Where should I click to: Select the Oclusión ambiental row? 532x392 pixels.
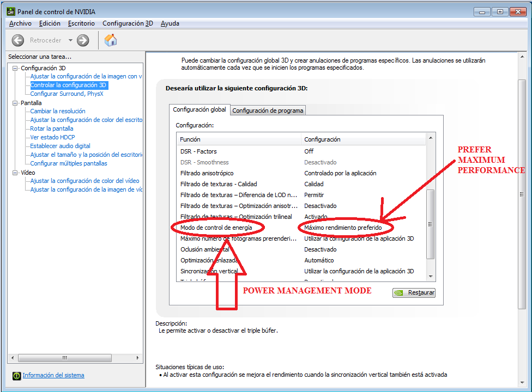pos(301,249)
